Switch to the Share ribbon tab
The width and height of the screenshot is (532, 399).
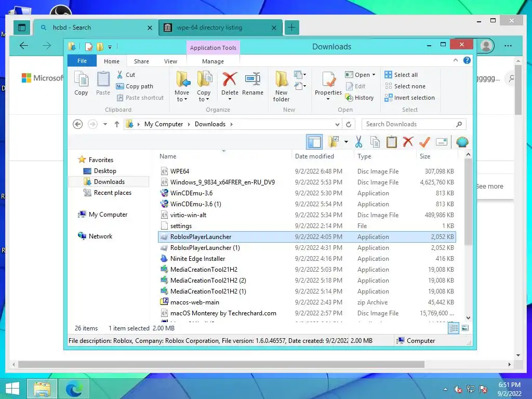coord(141,61)
